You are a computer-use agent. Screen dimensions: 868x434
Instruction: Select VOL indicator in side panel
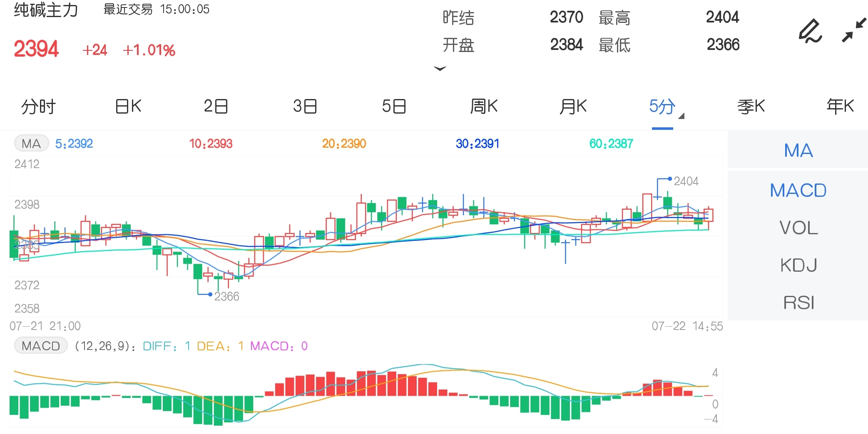click(798, 228)
